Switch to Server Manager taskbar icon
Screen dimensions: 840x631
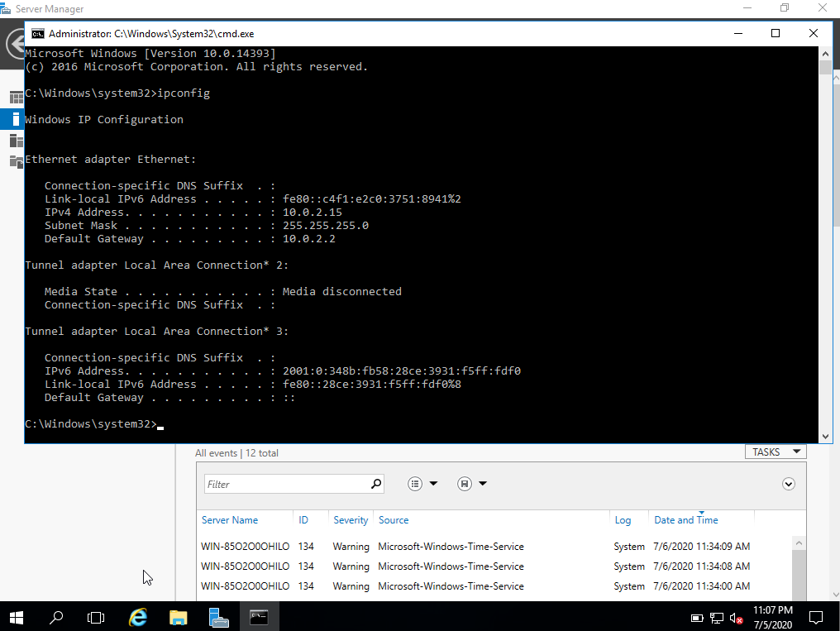(218, 617)
